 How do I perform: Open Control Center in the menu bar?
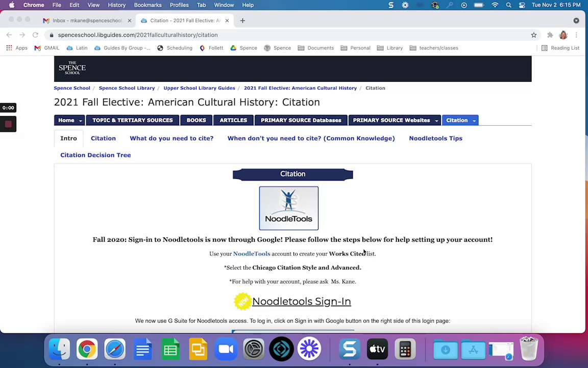(522, 5)
